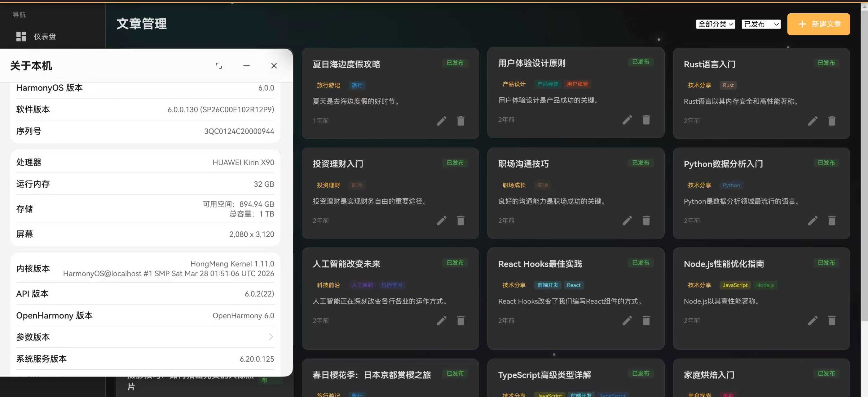This screenshot has height=397, width=868.
Task: Minimize the 关于本机 window
Action: click(x=246, y=66)
